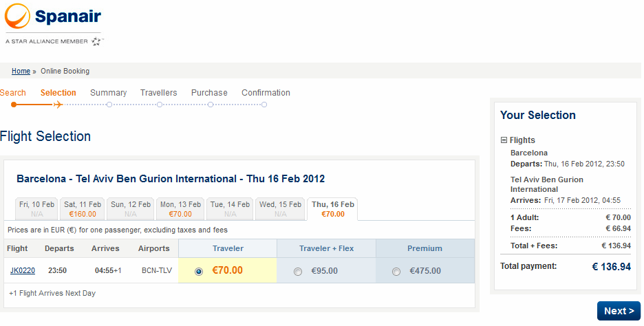Viewport: 644px width, 326px height.
Task: Click the airplane icon on progress bar
Action: 58,105
